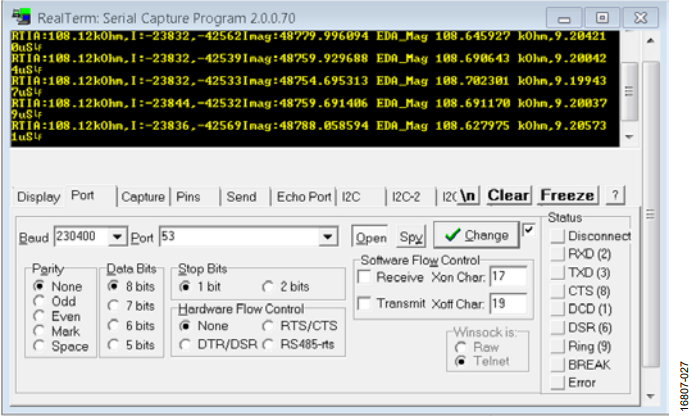
Task: Apply settings with the Change button
Action: (x=476, y=235)
